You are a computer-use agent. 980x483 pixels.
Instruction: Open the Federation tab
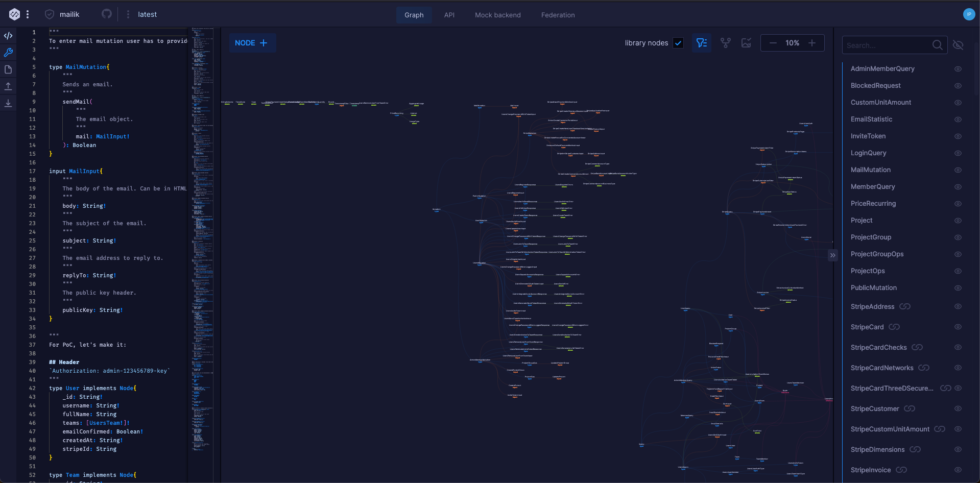pyautogui.click(x=558, y=15)
